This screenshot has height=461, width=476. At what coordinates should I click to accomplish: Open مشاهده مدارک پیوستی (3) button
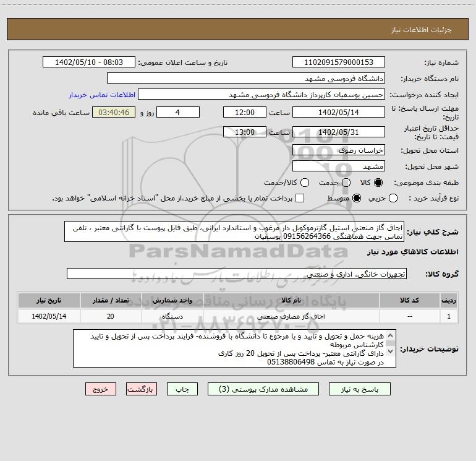263,389
